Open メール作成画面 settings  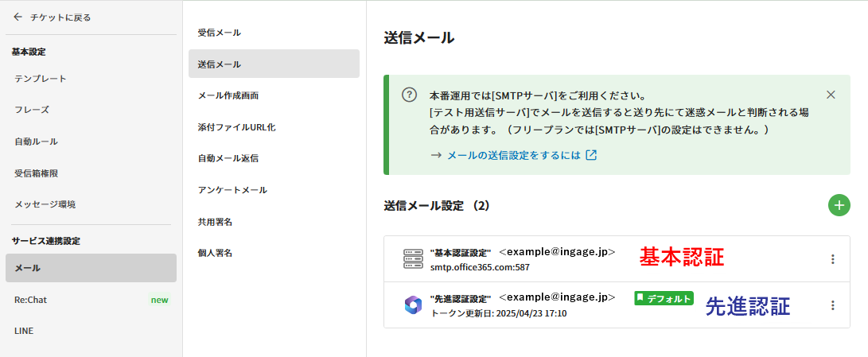click(228, 95)
